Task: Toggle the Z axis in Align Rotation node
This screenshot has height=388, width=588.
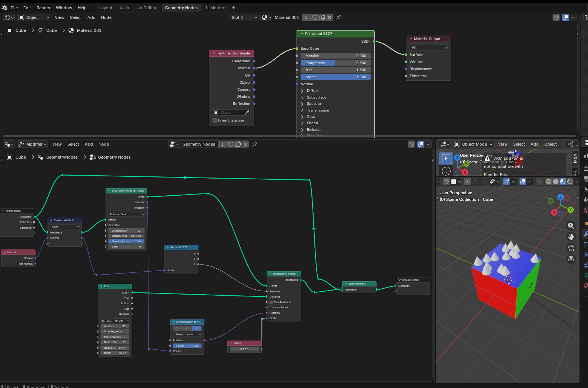Action: pyautogui.click(x=197, y=328)
